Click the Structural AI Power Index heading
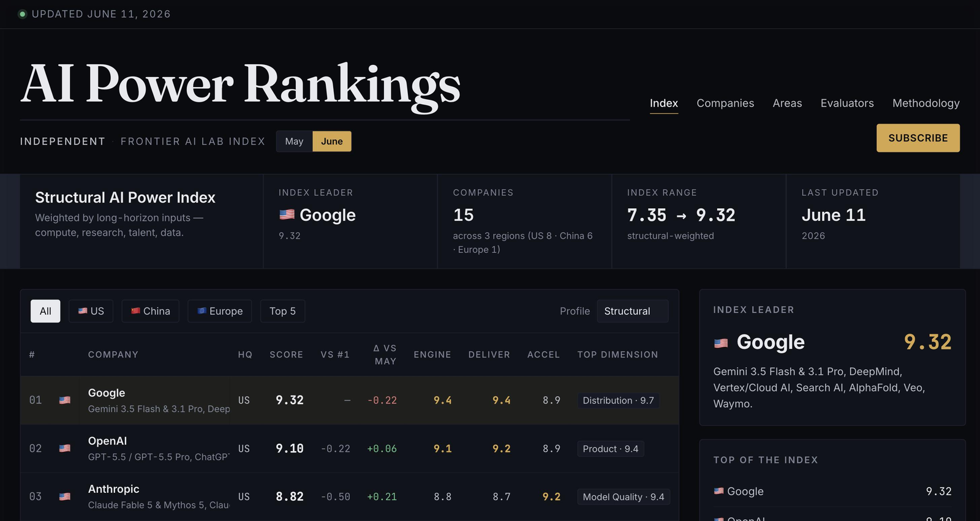The image size is (980, 521). (125, 197)
